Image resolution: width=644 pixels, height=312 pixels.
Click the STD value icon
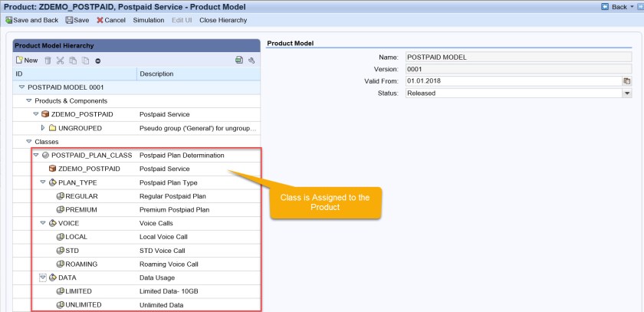pos(60,251)
